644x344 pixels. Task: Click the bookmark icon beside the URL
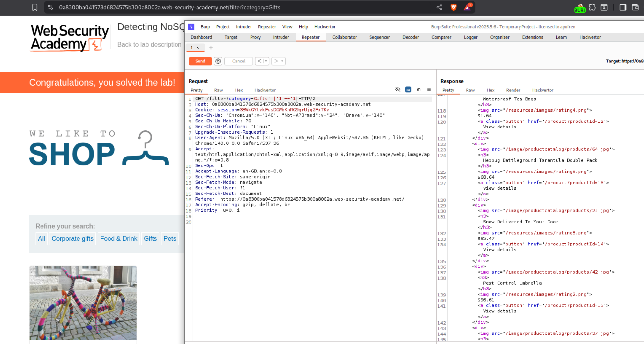[x=35, y=7]
